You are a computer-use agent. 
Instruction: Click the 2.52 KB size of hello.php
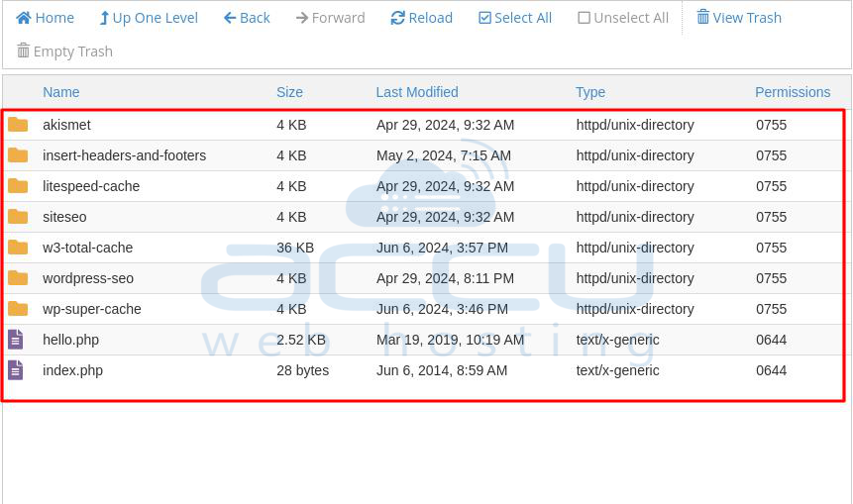(301, 340)
